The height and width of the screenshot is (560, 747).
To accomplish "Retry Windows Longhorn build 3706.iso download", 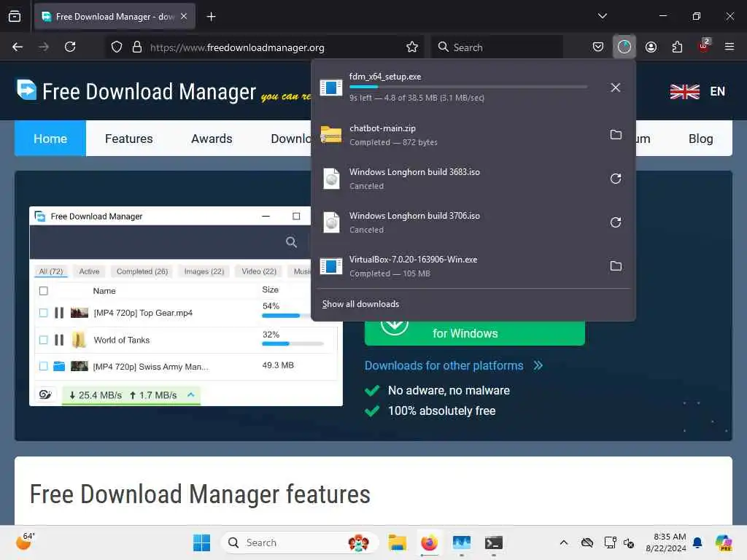I will [616, 222].
